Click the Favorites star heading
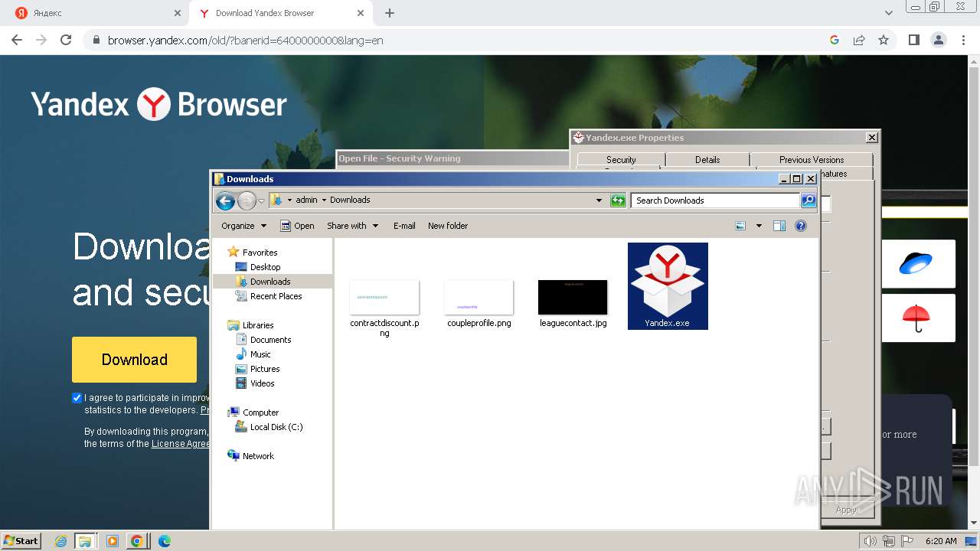The width and height of the screenshot is (980, 551). (x=260, y=253)
